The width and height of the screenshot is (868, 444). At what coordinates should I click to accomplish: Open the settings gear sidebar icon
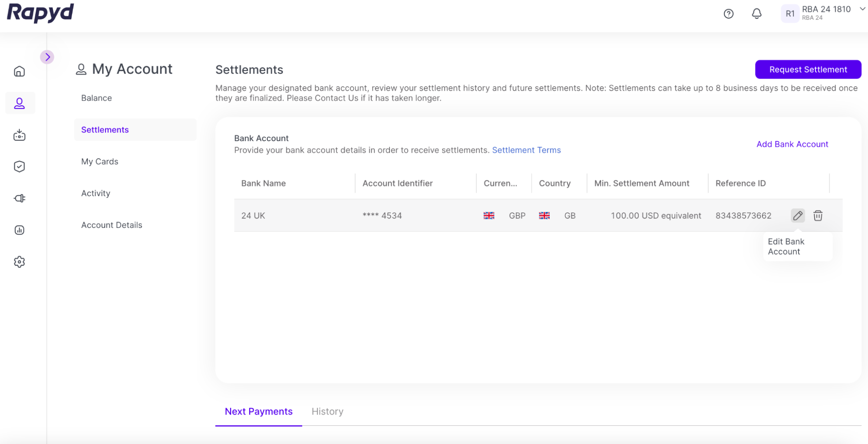[x=20, y=262]
